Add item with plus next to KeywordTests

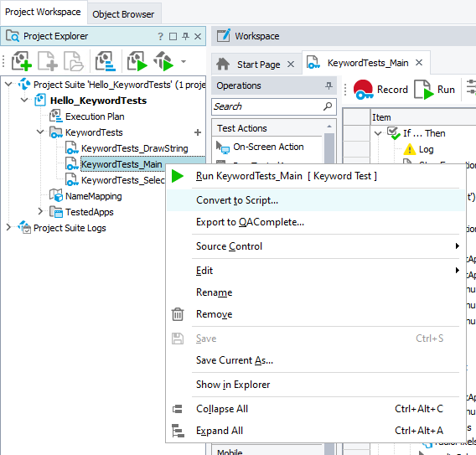[198, 132]
